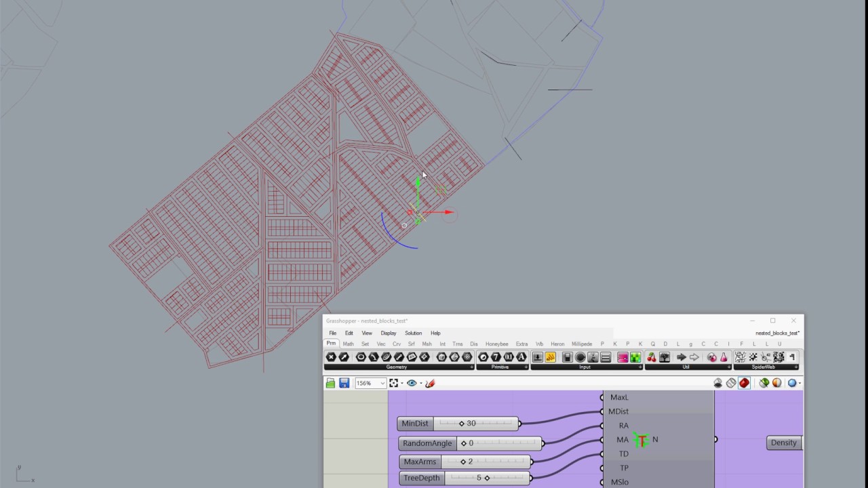Choose the Circle parameter icon in Geometry

[x=361, y=357]
